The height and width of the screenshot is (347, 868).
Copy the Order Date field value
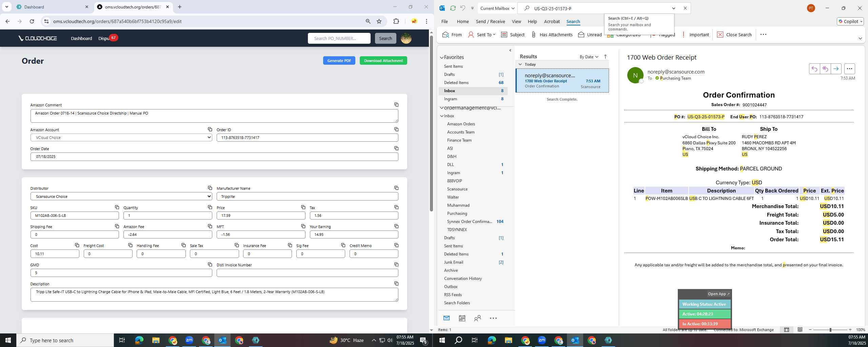click(x=396, y=148)
